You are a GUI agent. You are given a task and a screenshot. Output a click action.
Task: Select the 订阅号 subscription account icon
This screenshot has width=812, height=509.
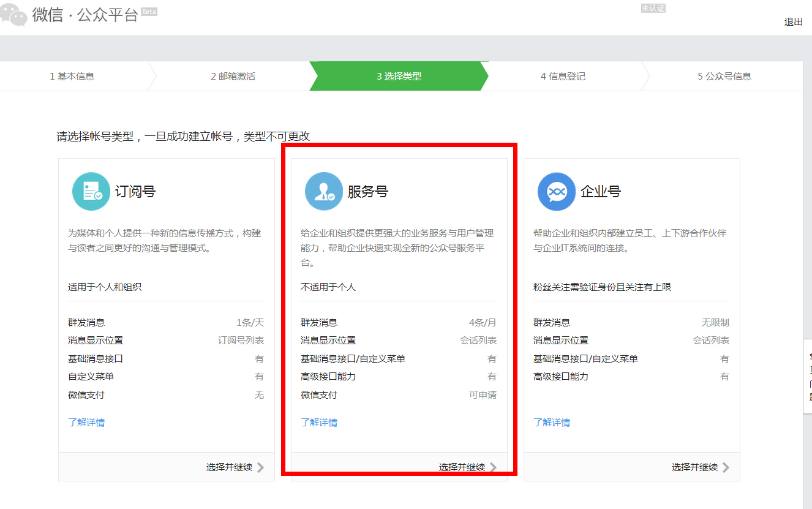(x=91, y=191)
